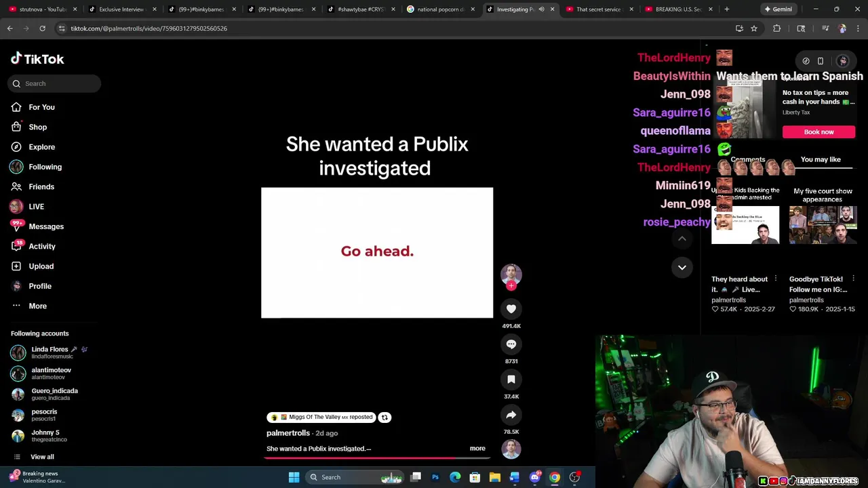Click the tiktok.com address bar
The height and width of the screenshot is (488, 868).
point(393,28)
